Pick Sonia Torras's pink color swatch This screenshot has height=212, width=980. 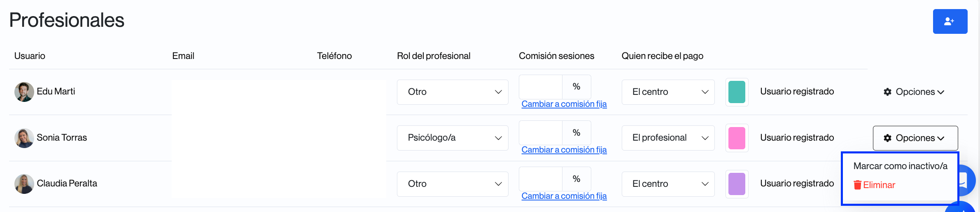tap(737, 138)
